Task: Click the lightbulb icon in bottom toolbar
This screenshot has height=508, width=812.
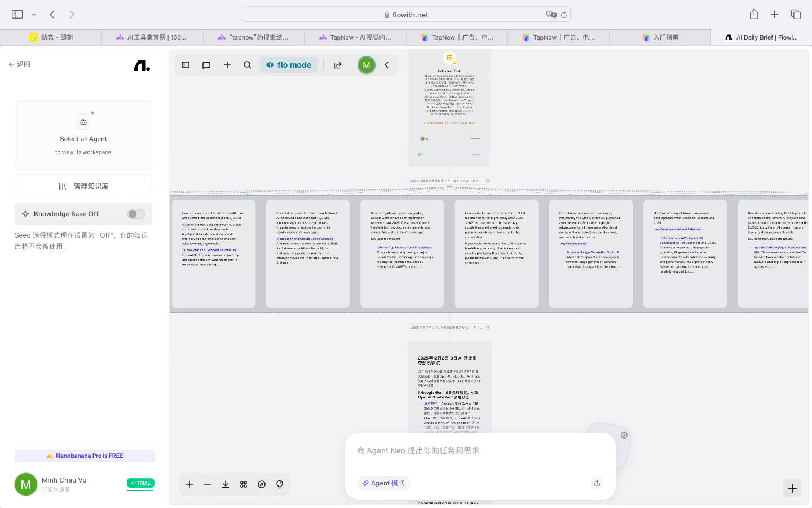Action: point(280,484)
